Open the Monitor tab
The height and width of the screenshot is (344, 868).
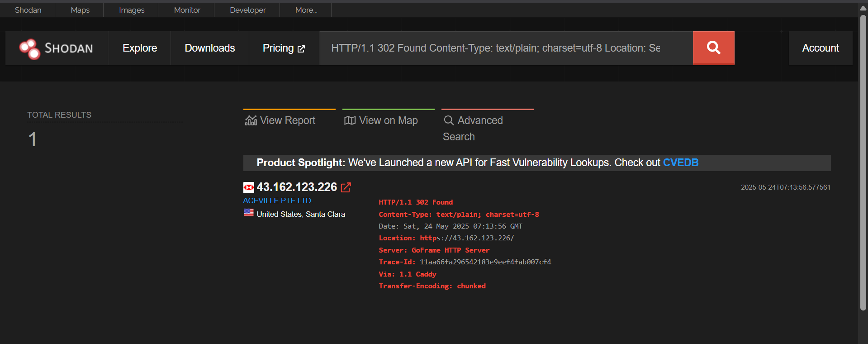187,10
